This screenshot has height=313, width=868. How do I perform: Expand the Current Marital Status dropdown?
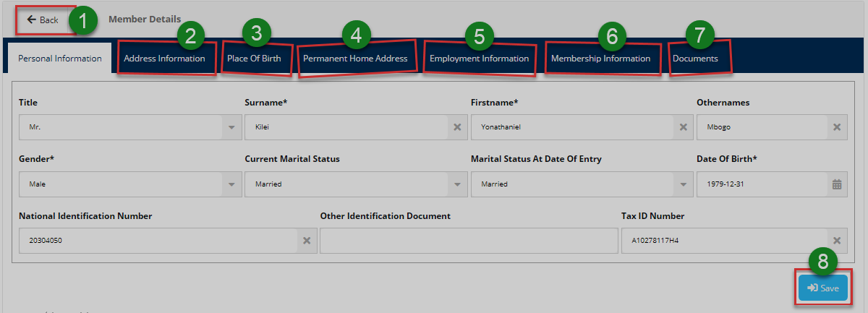[456, 184]
